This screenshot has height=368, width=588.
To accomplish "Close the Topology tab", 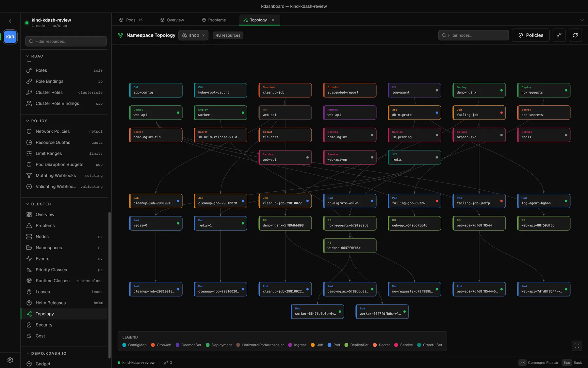I will (273, 20).
